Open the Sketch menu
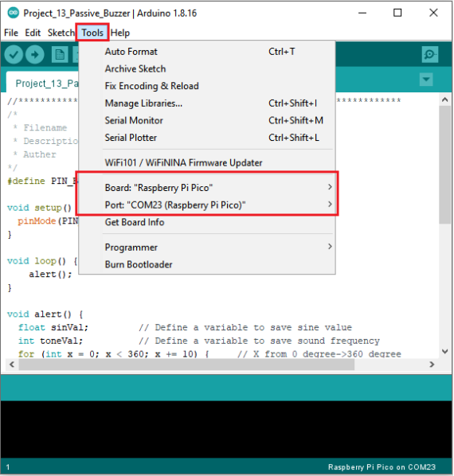The width and height of the screenshot is (454, 476). coord(61,33)
